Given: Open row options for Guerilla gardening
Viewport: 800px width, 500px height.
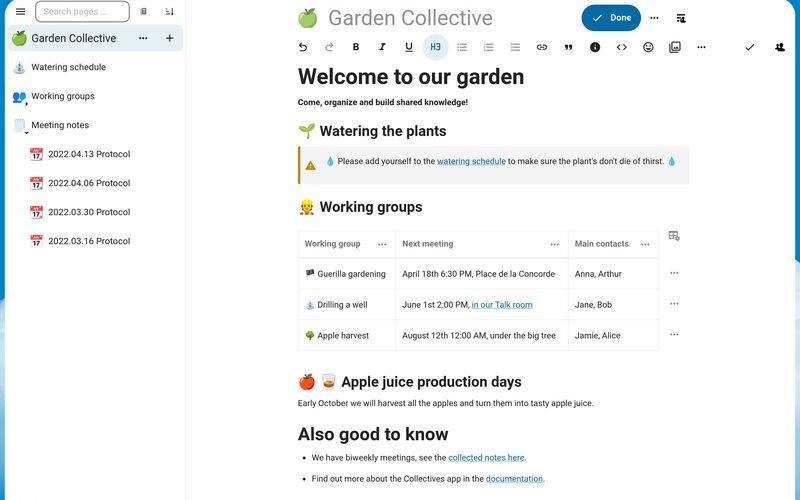Looking at the screenshot, I should tap(674, 273).
